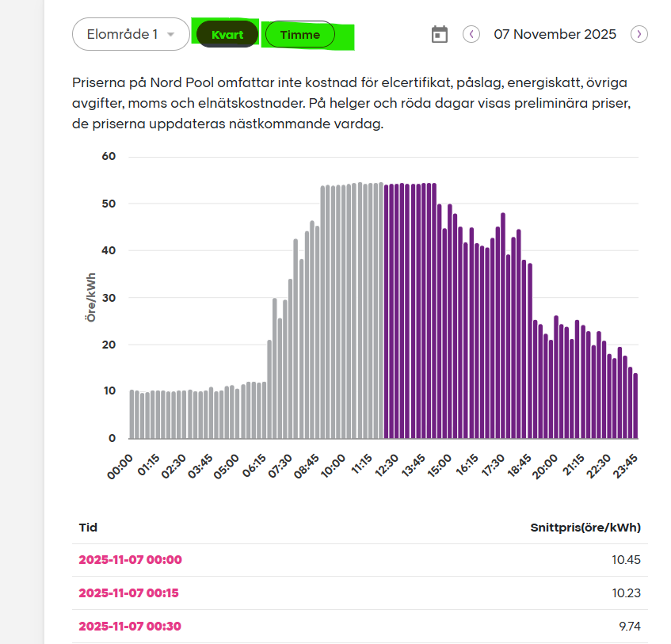The height and width of the screenshot is (644, 671).
Task: Switch to Kvart quarter-hour view
Action: pos(227,35)
